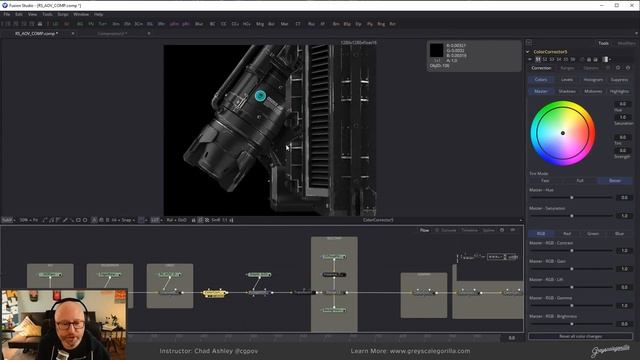
Task: Select the Levels menu button
Action: [567, 80]
